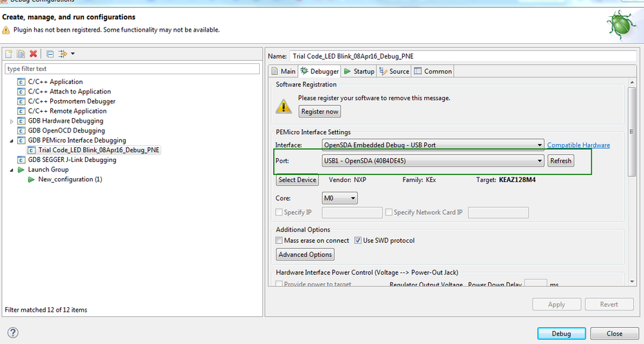The height and width of the screenshot is (344, 644).
Task: Click the Select Device button
Action: (297, 179)
